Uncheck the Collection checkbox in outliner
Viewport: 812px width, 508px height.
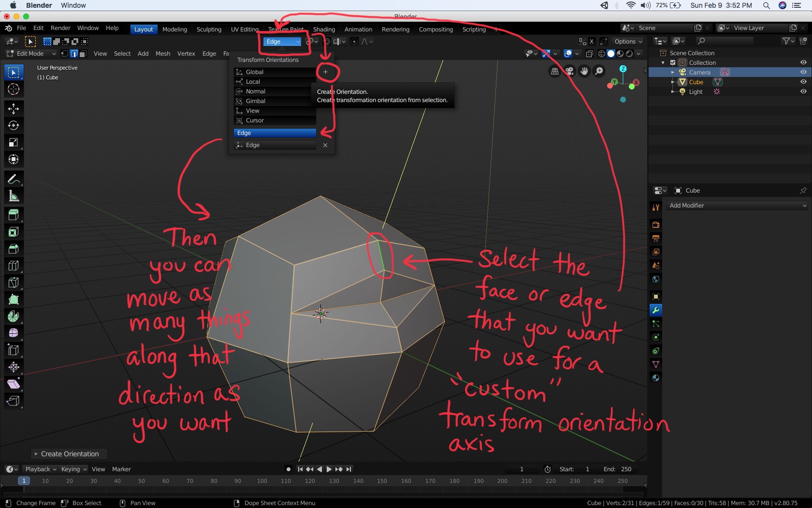click(672, 63)
